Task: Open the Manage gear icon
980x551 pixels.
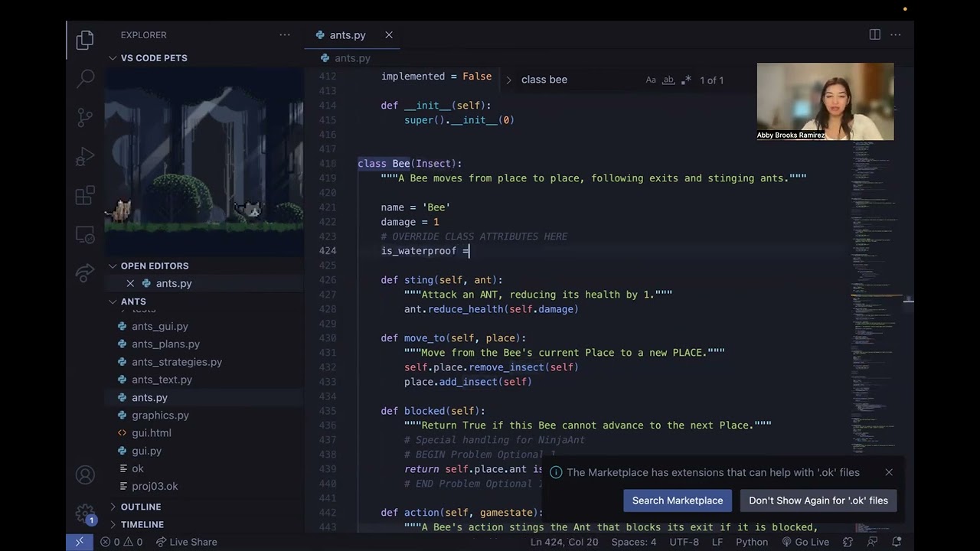Action: click(x=85, y=513)
